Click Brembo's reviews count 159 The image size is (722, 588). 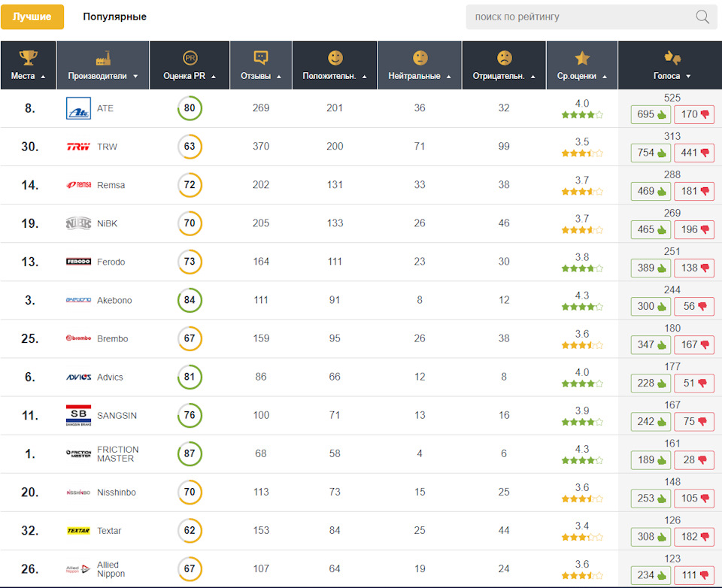pyautogui.click(x=261, y=338)
